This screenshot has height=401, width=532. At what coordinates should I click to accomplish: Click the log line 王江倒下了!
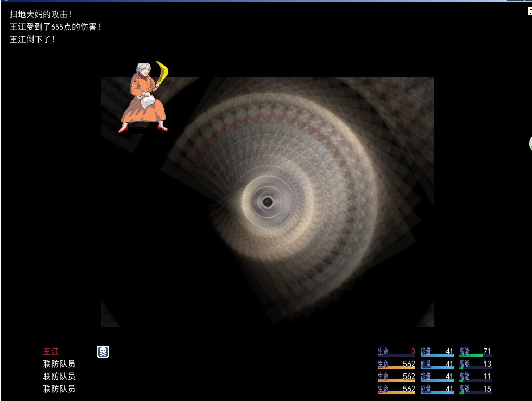point(32,40)
